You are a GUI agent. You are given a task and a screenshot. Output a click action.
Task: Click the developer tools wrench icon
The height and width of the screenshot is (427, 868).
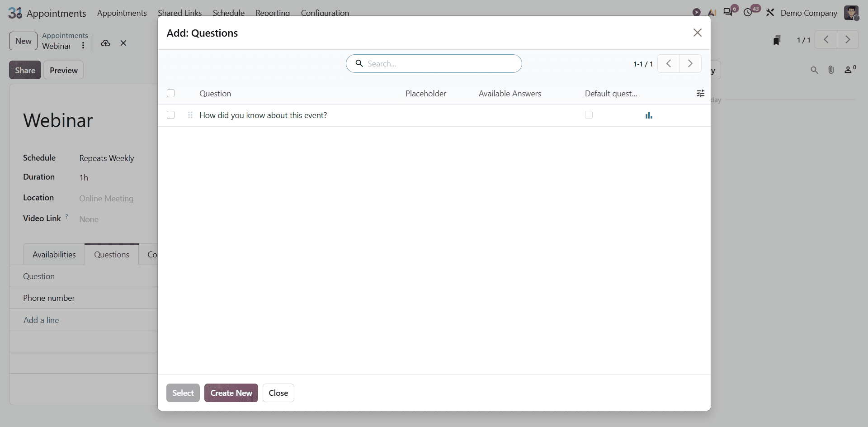tap(770, 12)
